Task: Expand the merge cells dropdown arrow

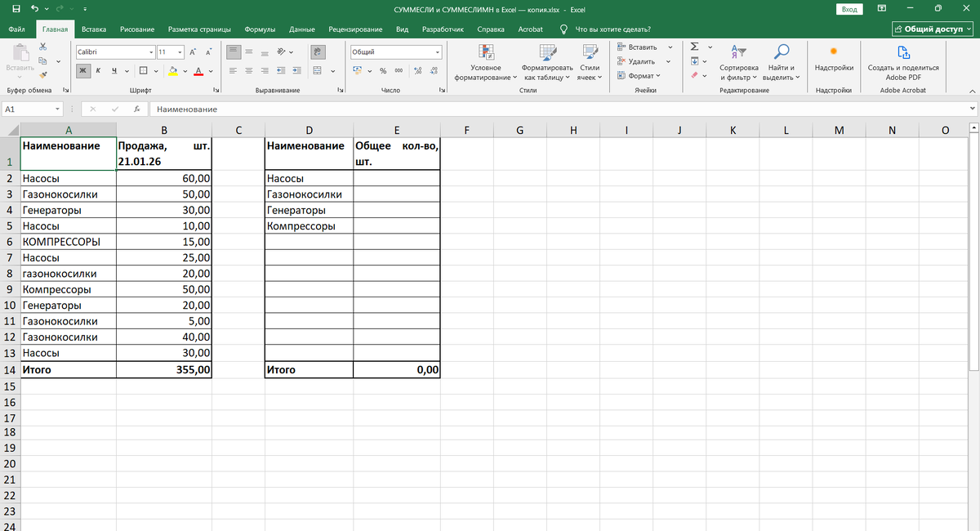Action: [x=333, y=70]
